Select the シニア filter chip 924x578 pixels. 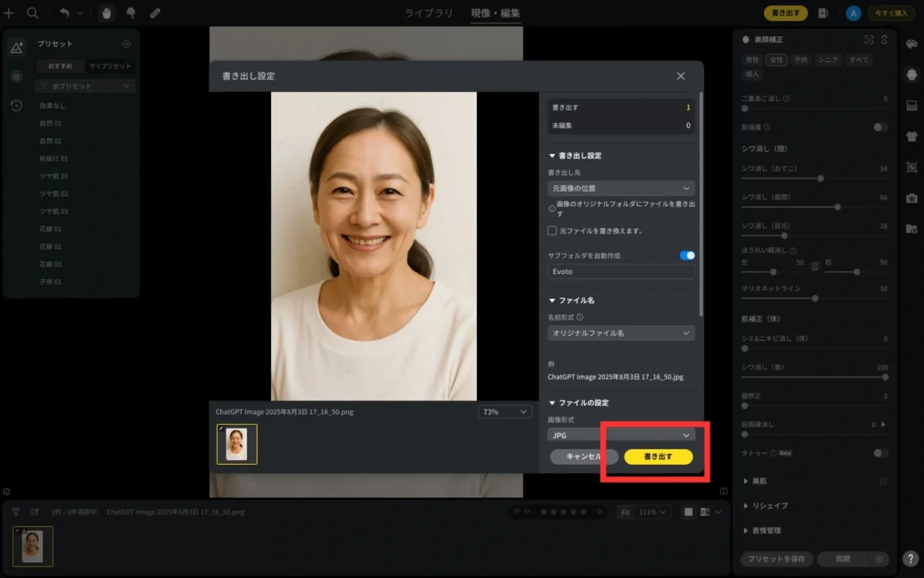click(x=829, y=60)
